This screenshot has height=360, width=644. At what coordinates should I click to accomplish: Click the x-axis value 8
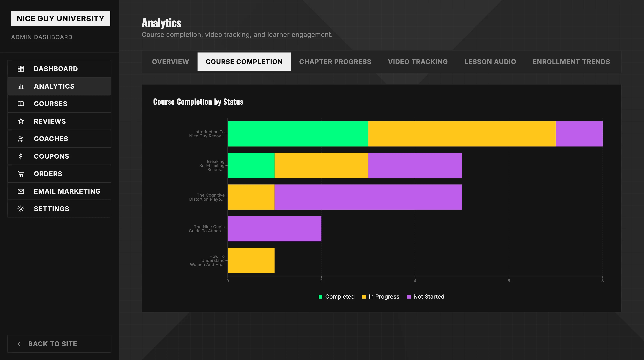click(x=602, y=281)
